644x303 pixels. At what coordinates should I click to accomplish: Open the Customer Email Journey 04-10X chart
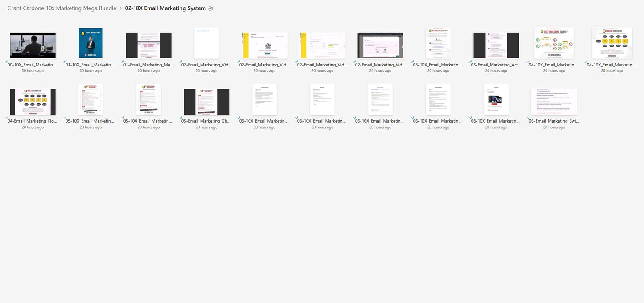pos(554,43)
